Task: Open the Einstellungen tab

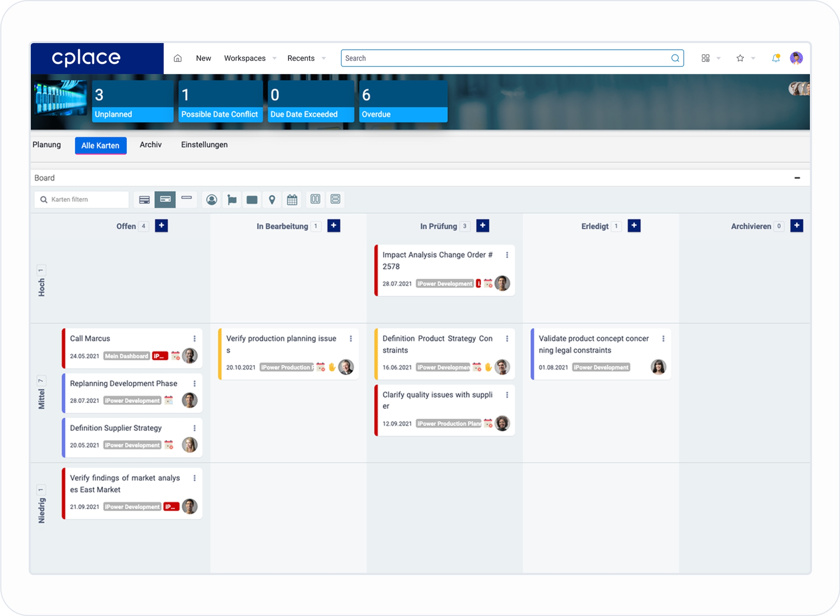Action: [x=204, y=145]
